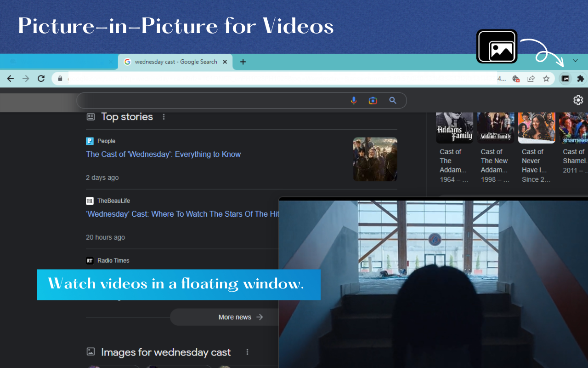Open 'Cast of The New Addams Family' card
The image size is (588, 368).
pos(495,148)
